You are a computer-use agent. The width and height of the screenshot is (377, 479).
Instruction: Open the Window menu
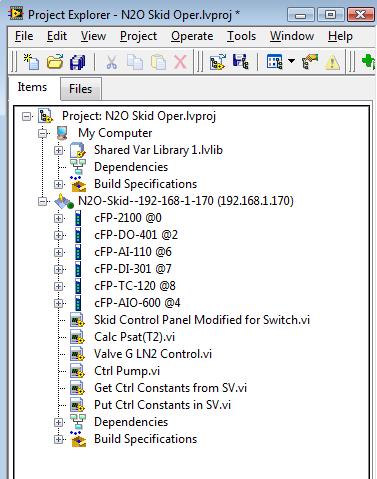[292, 36]
